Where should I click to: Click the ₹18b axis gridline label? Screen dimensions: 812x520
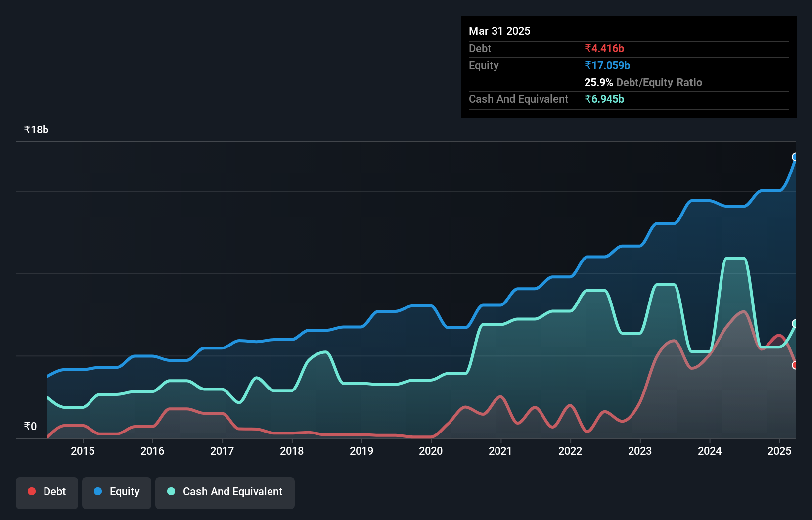36,129
